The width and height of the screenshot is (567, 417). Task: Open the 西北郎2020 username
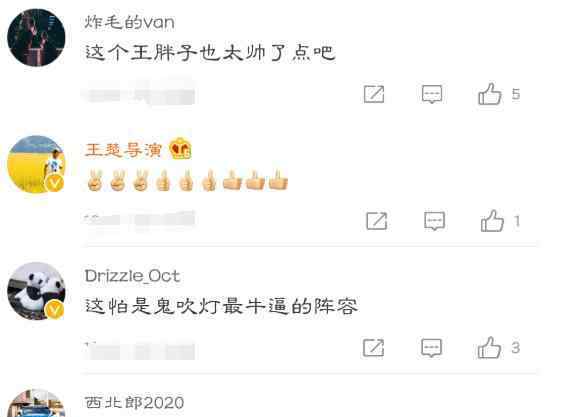point(134,403)
